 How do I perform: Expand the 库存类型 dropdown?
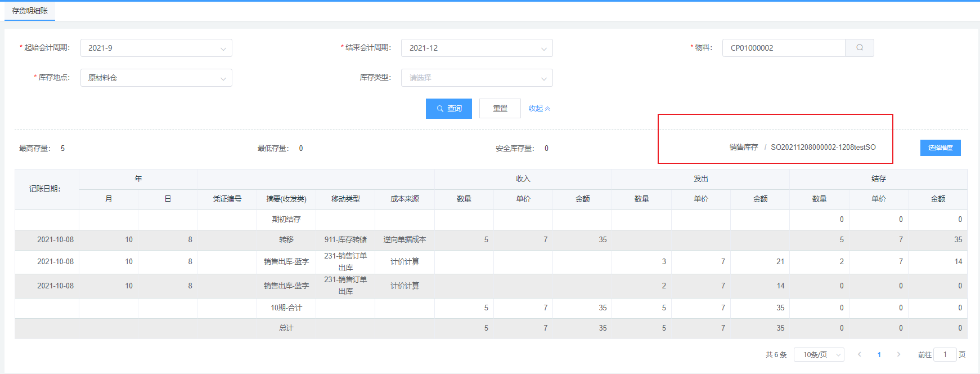(476, 78)
